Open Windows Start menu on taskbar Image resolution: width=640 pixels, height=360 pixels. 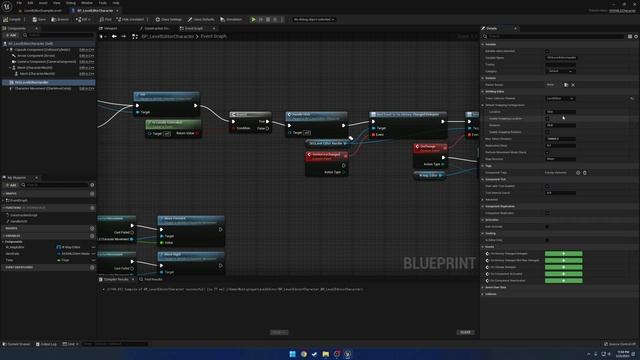coord(292,354)
